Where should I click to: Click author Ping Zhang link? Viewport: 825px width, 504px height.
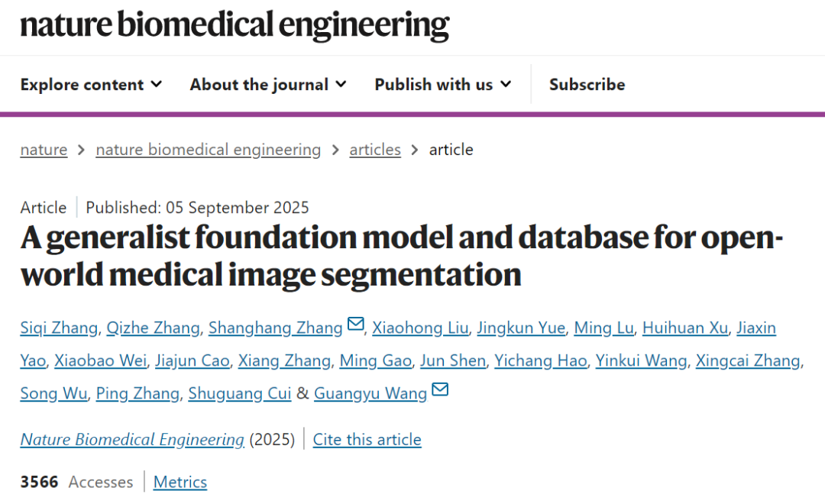pyautogui.click(x=137, y=394)
